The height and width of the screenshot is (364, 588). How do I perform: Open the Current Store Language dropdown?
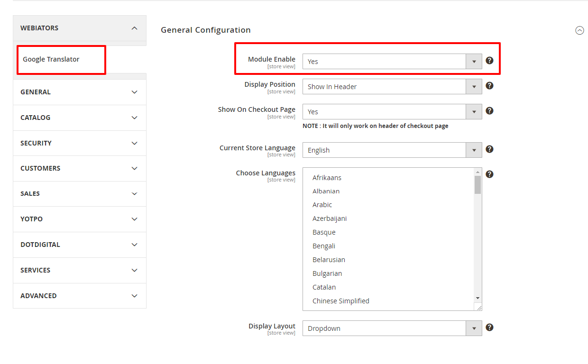392,150
